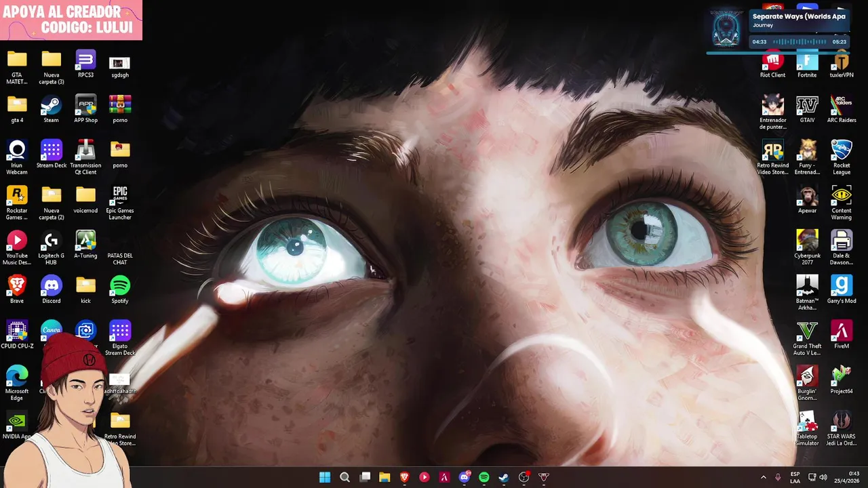This screenshot has width=868, height=488.
Task: Launch FiveM desktop shortcut
Action: coord(842,335)
